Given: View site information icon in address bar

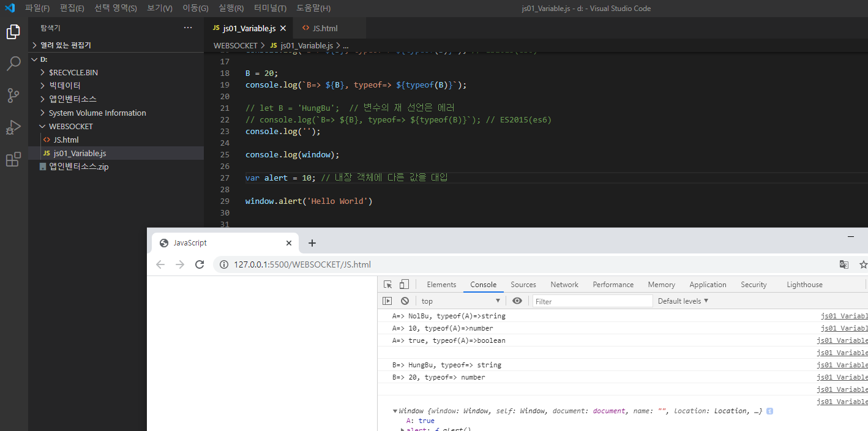Looking at the screenshot, I should coord(225,264).
